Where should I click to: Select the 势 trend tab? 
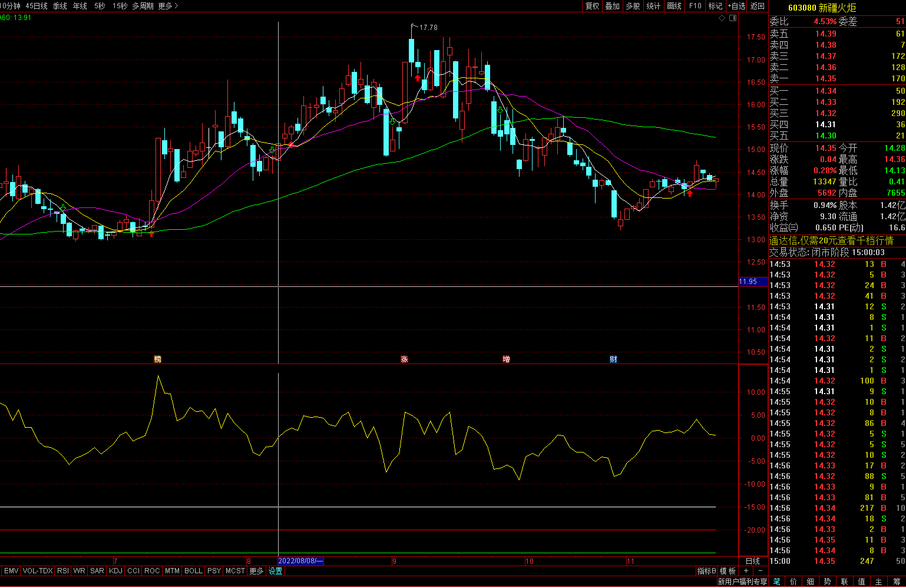828,582
